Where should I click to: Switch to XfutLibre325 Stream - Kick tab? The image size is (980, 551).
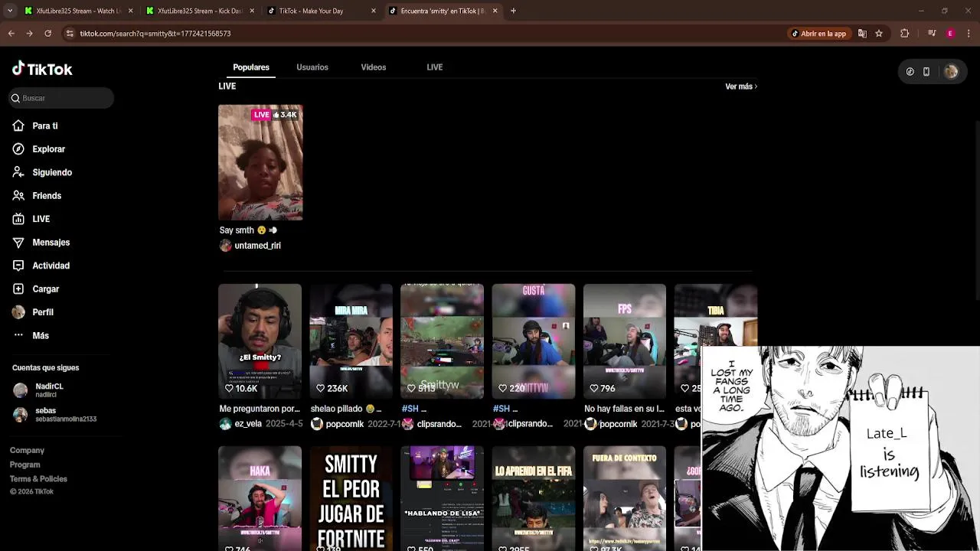tap(200, 11)
